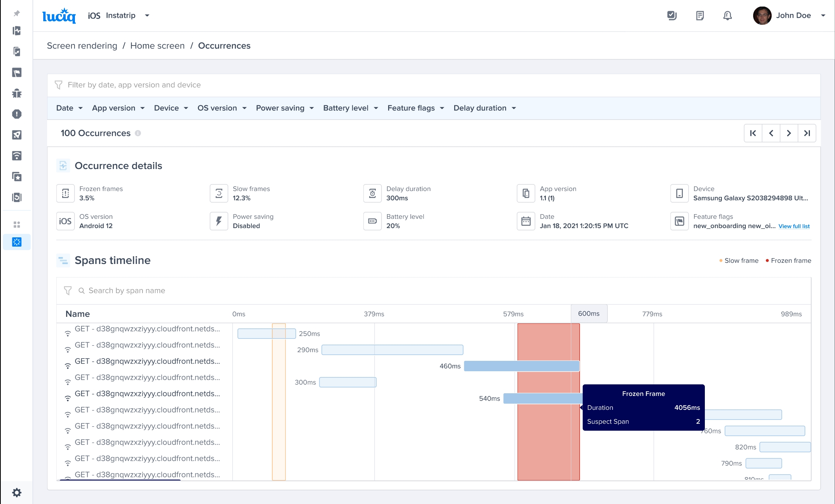The width and height of the screenshot is (835, 504).
Task: Click the info icon beside 100 Occurrences
Action: 138,133
